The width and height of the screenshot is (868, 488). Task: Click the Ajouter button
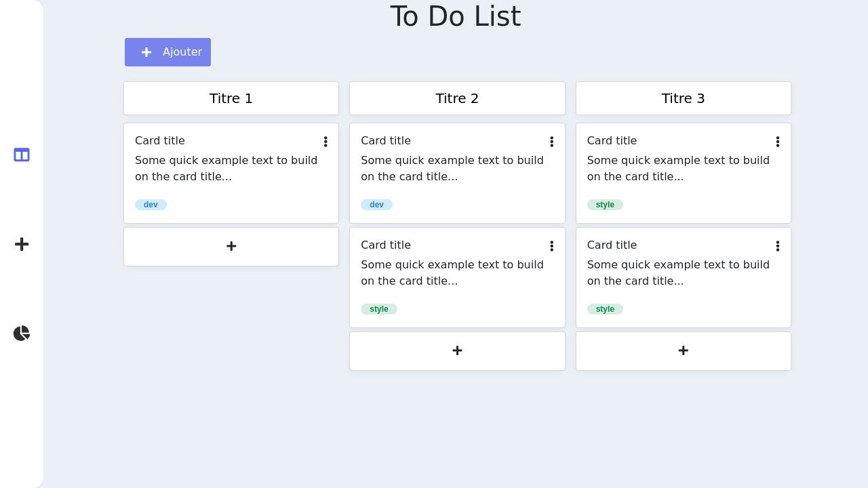167,52
